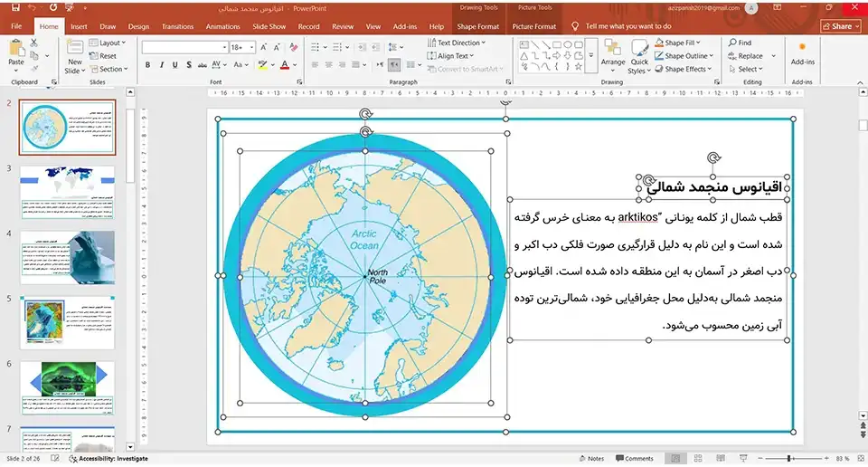Apply red font color swatch
The image size is (868, 467).
pyautogui.click(x=285, y=65)
